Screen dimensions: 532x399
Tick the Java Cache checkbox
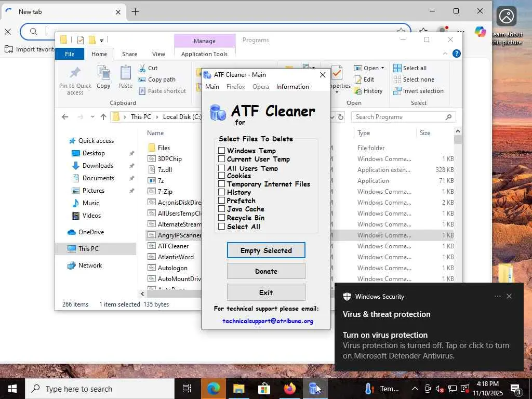tap(221, 209)
